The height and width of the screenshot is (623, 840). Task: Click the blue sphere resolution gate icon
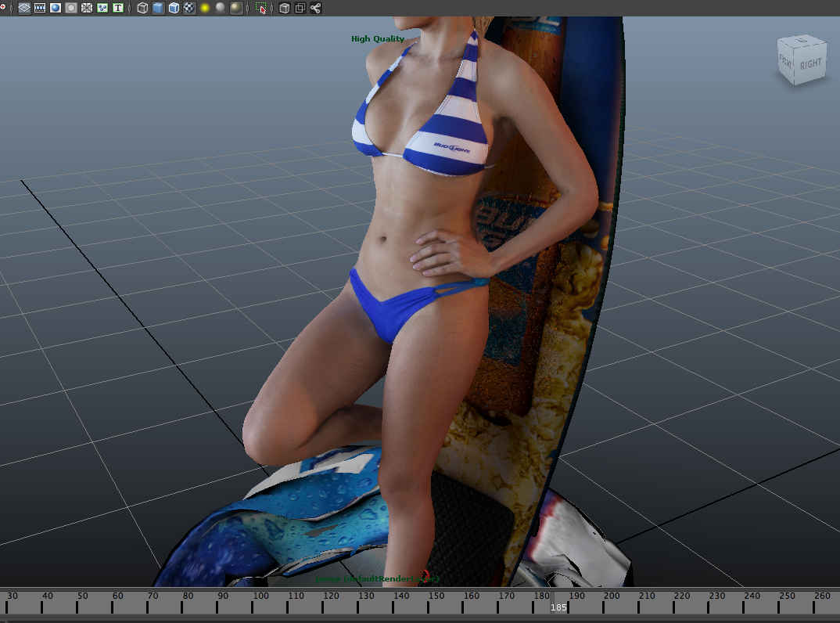pos(56,8)
